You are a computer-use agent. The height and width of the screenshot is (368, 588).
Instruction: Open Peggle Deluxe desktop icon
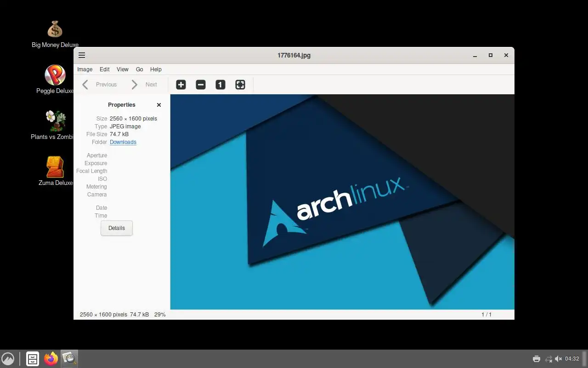[55, 80]
